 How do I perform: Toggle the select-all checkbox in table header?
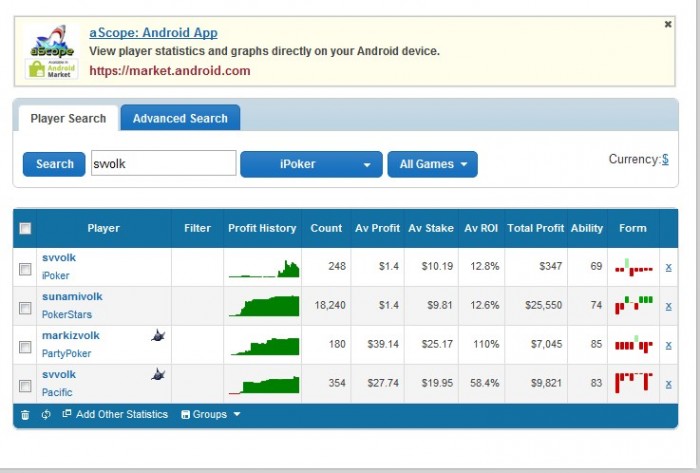(25, 228)
